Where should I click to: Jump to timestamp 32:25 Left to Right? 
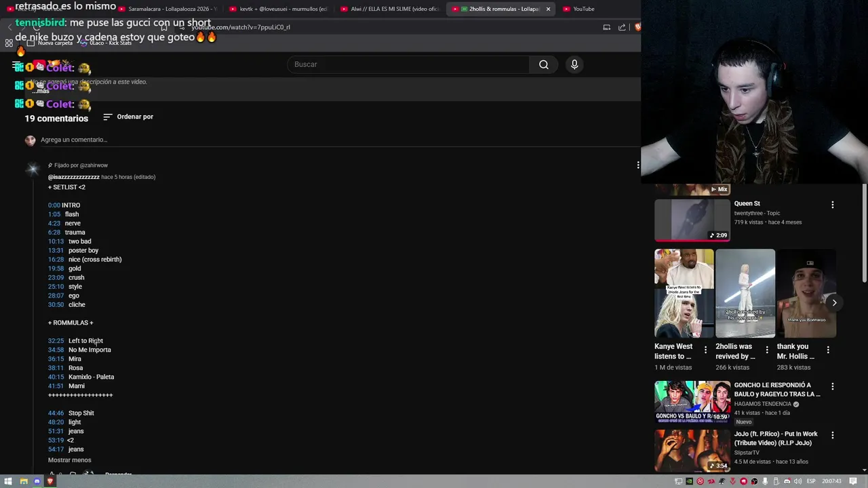pos(56,341)
